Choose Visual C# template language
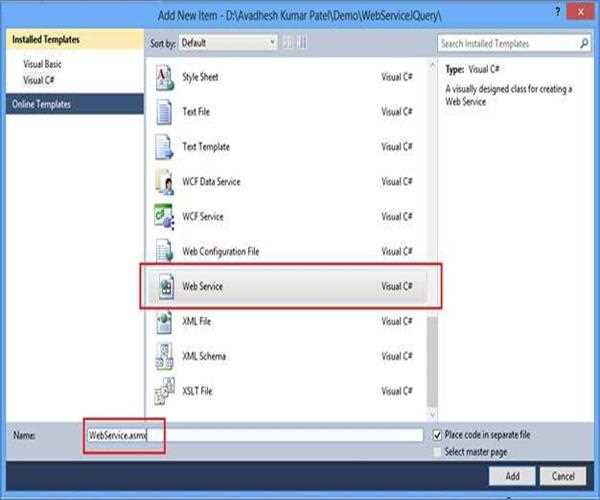600x500 pixels. (39, 80)
